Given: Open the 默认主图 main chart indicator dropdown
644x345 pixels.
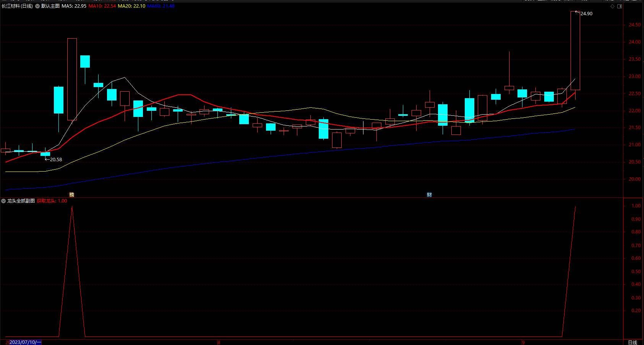Looking at the screenshot, I should pyautogui.click(x=37, y=6).
